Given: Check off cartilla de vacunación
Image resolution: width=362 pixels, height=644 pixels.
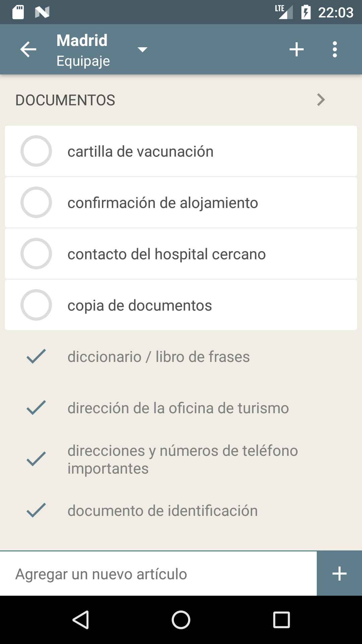Looking at the screenshot, I should [36, 151].
